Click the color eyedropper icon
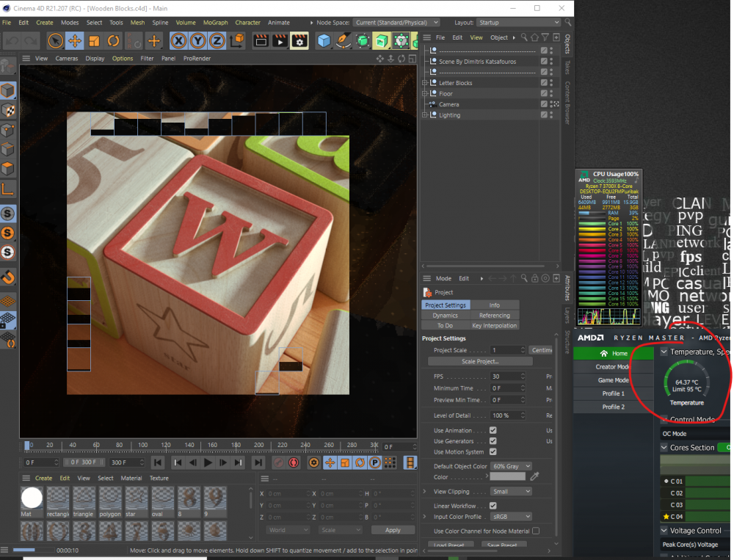Viewport: 734px width, 560px height. point(535,477)
